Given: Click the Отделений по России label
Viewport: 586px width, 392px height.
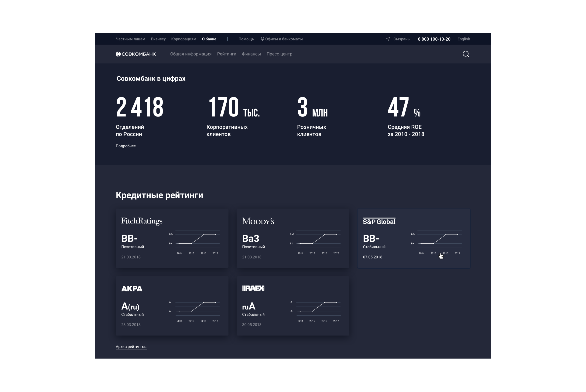Looking at the screenshot, I should point(130,131).
